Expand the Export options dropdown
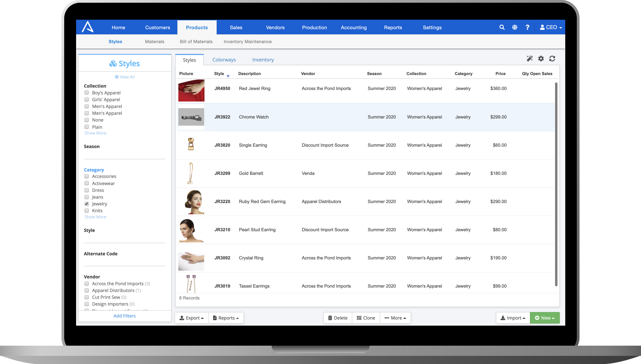641x364 pixels. click(192, 318)
